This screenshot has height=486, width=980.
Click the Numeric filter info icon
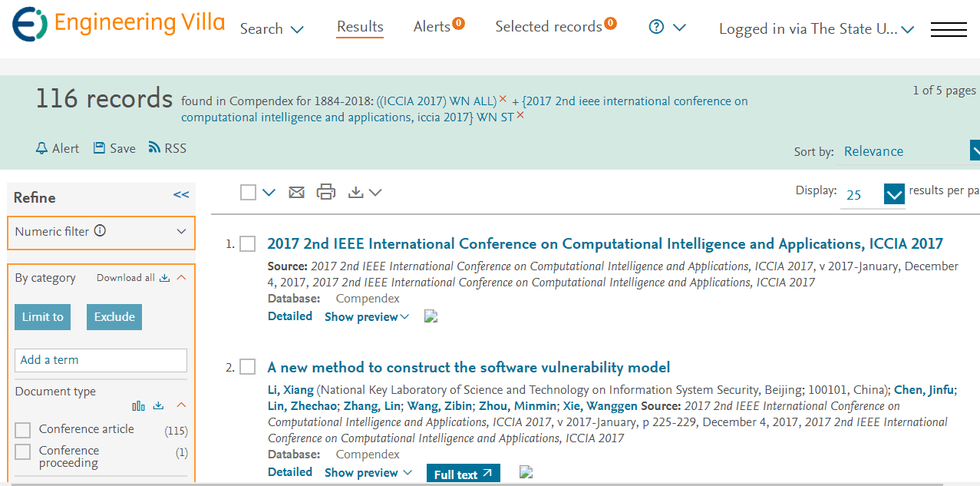point(100,230)
